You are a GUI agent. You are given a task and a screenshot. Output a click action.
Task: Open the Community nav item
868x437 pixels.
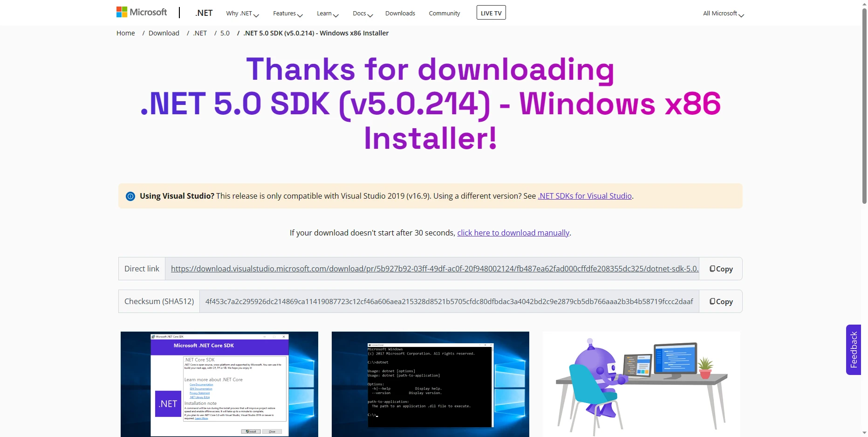(x=444, y=14)
